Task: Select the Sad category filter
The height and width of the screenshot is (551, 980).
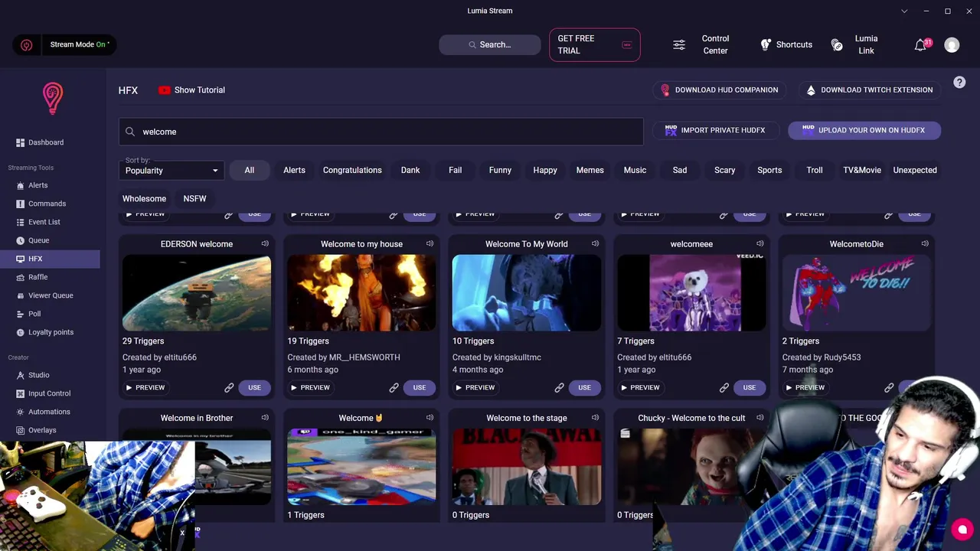Action: pos(680,171)
